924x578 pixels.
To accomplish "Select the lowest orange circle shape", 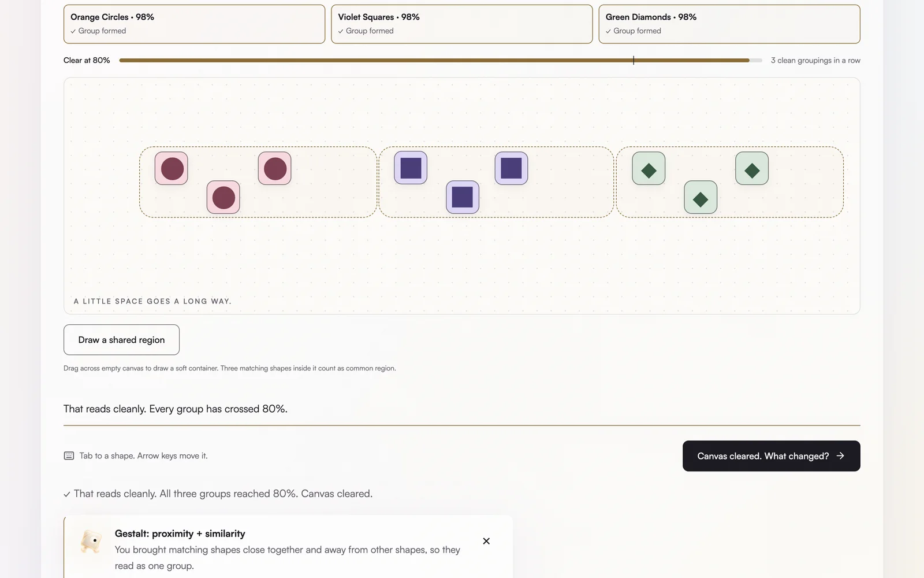I will (223, 197).
